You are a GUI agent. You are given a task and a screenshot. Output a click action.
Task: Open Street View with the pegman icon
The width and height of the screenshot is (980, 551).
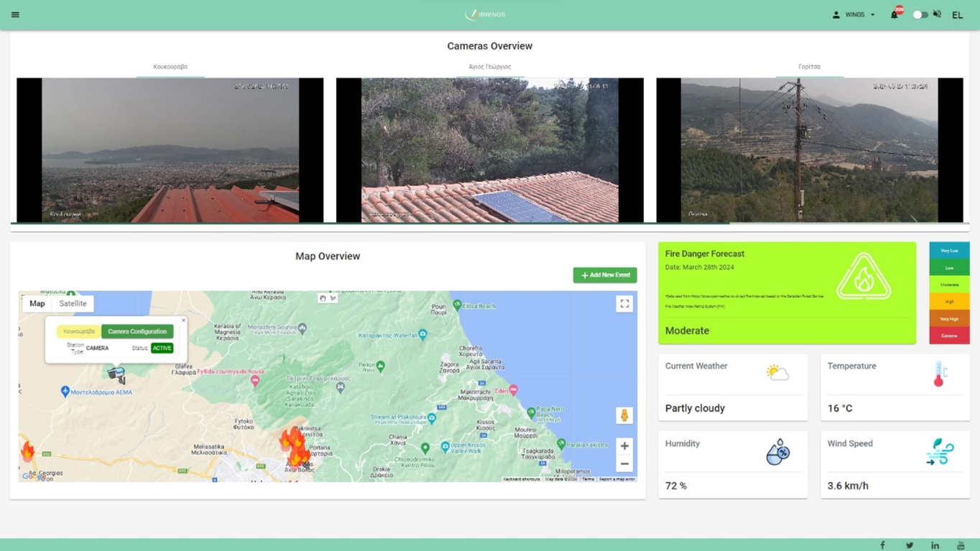[624, 415]
